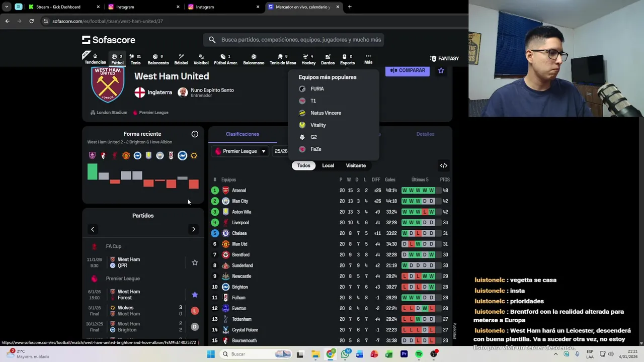Open the 25/26 season dropdown

[x=281, y=151]
